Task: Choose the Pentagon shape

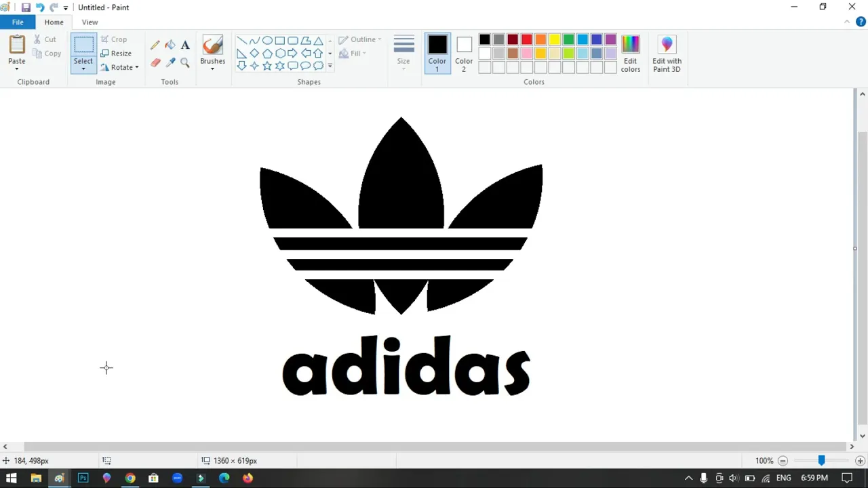Action: click(x=267, y=54)
